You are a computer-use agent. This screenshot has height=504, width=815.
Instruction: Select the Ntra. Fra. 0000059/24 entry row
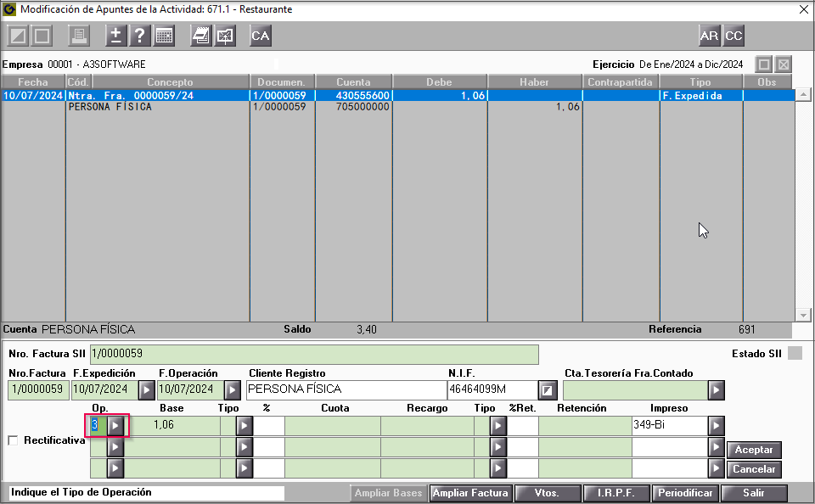(x=398, y=96)
